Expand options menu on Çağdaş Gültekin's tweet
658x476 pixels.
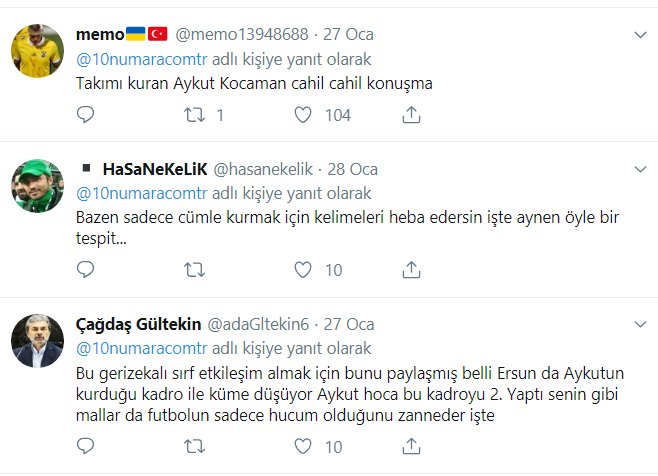640,325
